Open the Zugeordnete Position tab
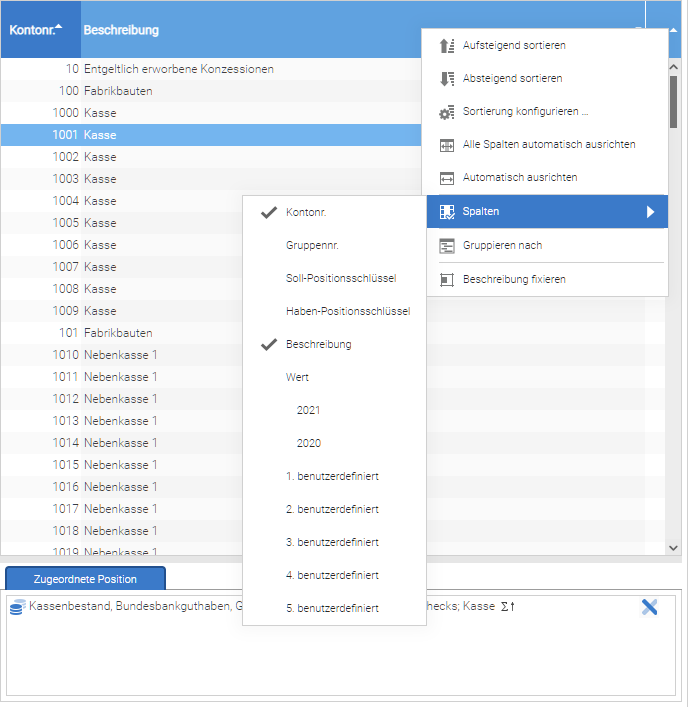This screenshot has height=707, width=688. [x=85, y=579]
